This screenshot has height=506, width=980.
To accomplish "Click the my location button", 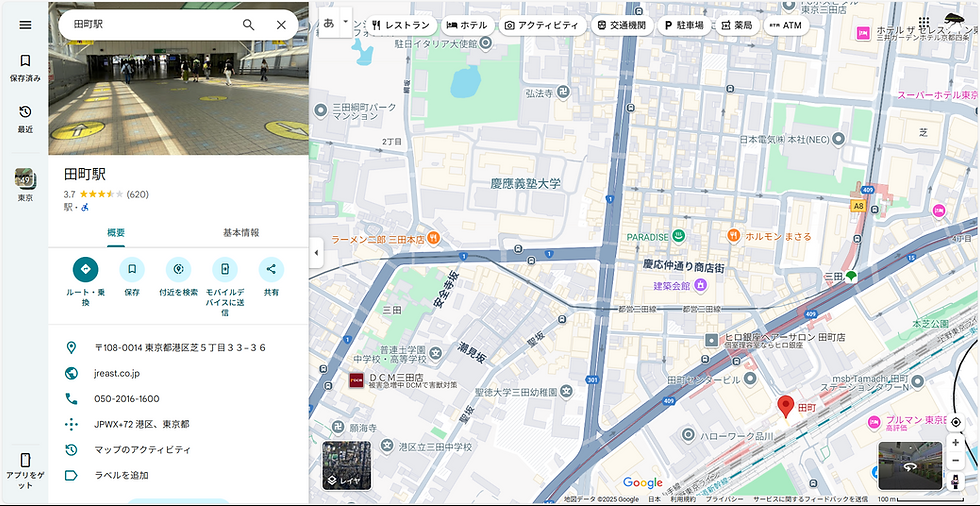I will (956, 422).
